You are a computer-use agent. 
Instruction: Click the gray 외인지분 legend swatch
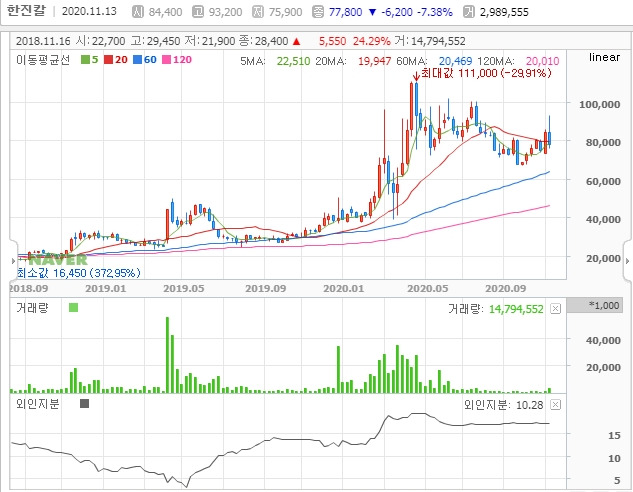[x=84, y=403]
